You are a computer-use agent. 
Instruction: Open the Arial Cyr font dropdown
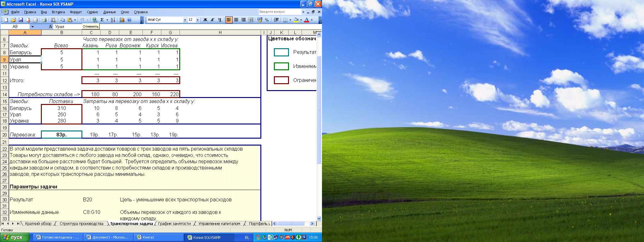(x=185, y=20)
